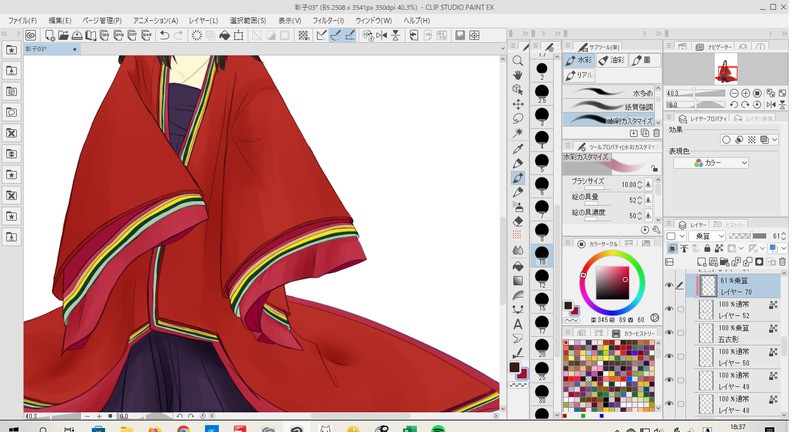The image size is (798, 432).
Task: Select the Text tool
Action: (518, 324)
